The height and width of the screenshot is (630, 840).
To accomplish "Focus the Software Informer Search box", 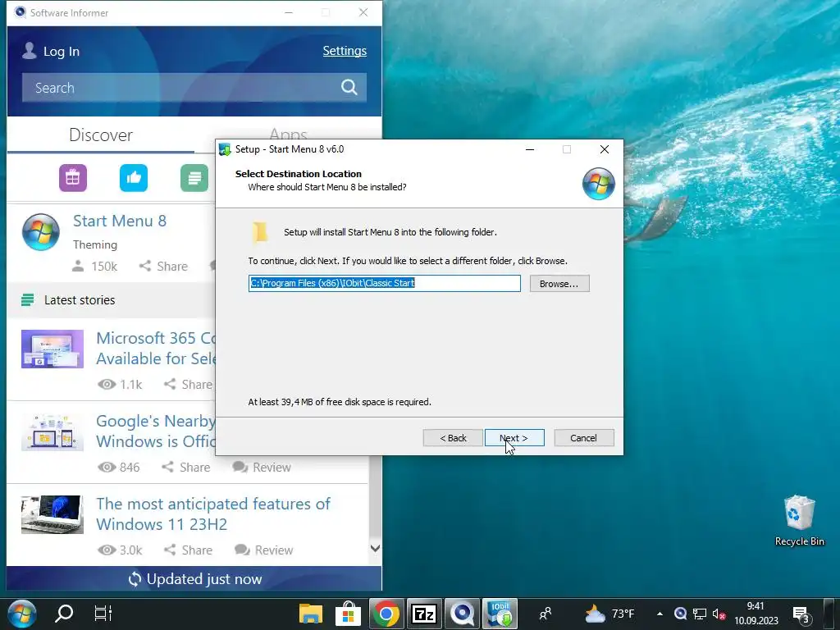I will pos(194,87).
